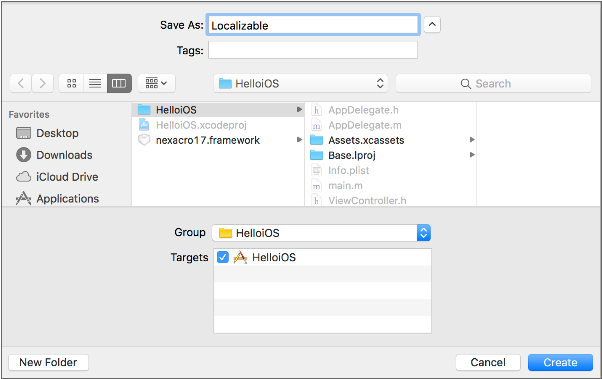The image size is (602, 379).
Task: Open the Group HelloiOS dropdown
Action: [x=321, y=233]
